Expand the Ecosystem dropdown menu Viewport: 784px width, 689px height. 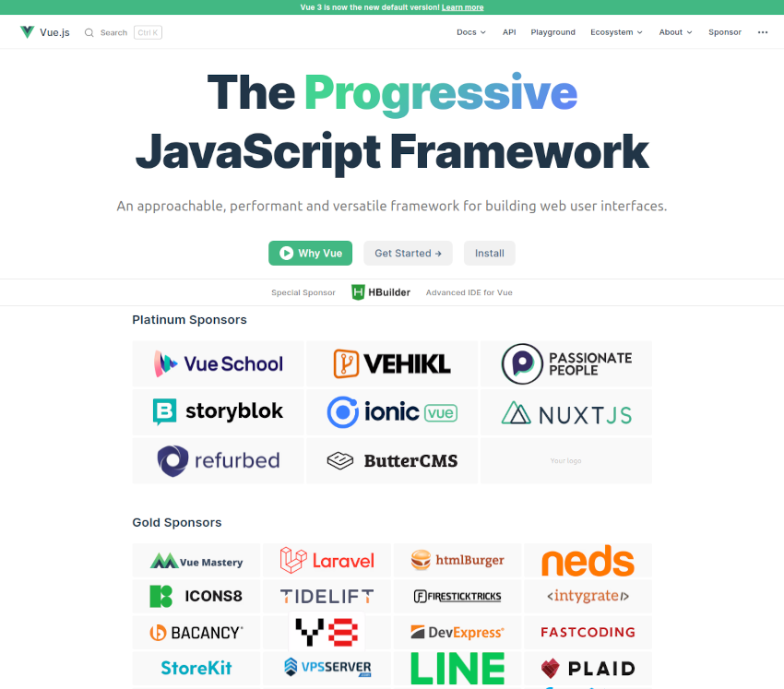(616, 32)
